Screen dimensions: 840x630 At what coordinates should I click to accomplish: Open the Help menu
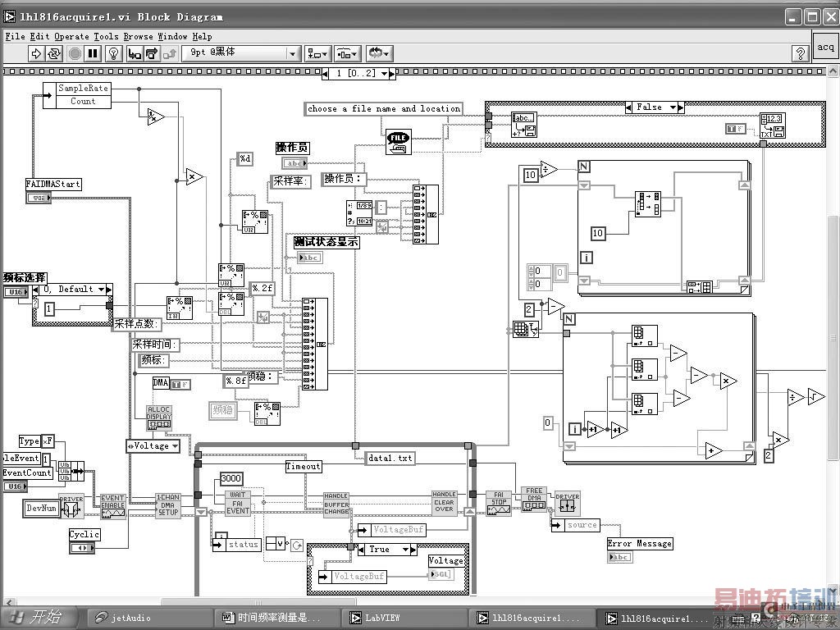click(x=202, y=36)
